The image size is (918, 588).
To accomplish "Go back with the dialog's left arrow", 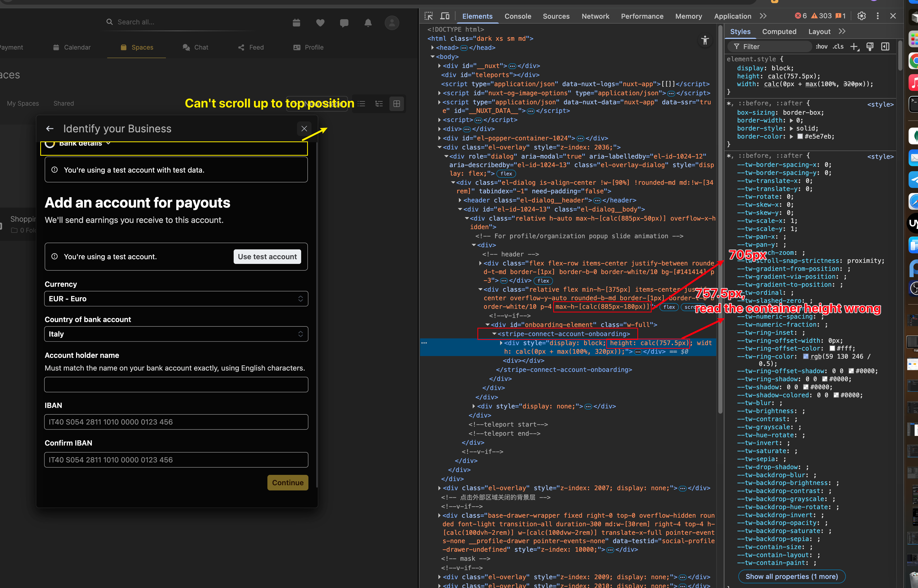I will [50, 129].
